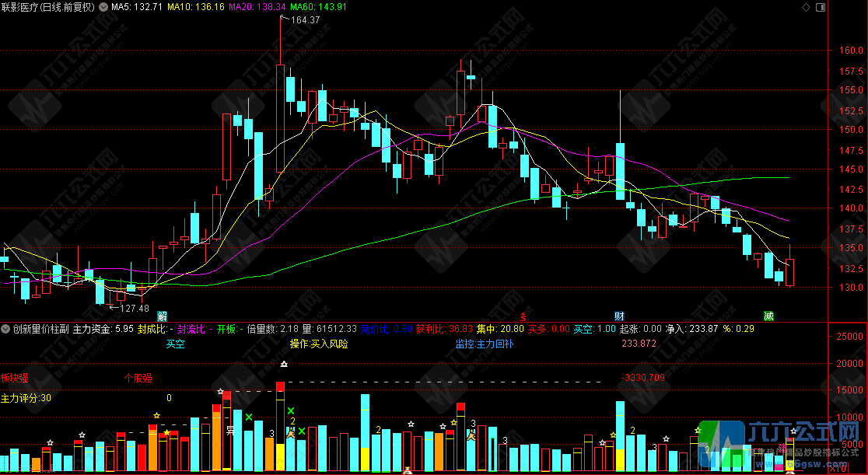Click the 主力评分:30 score label

[26, 398]
